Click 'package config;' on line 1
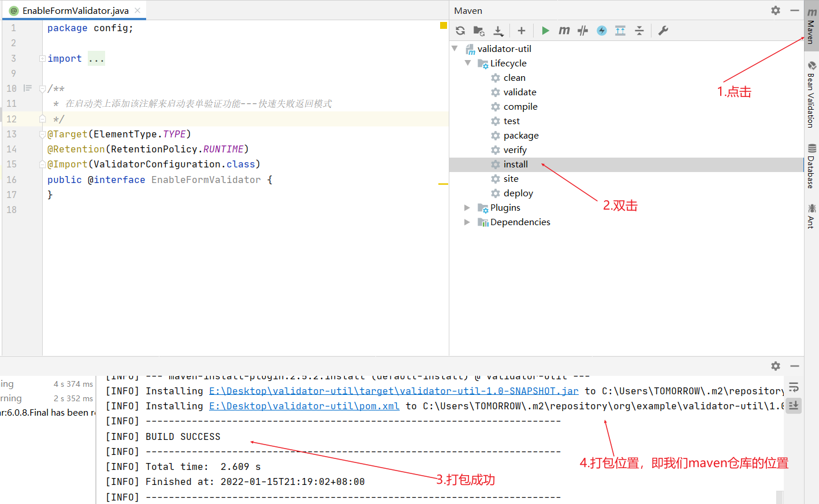This screenshot has width=819, height=504. click(x=90, y=28)
